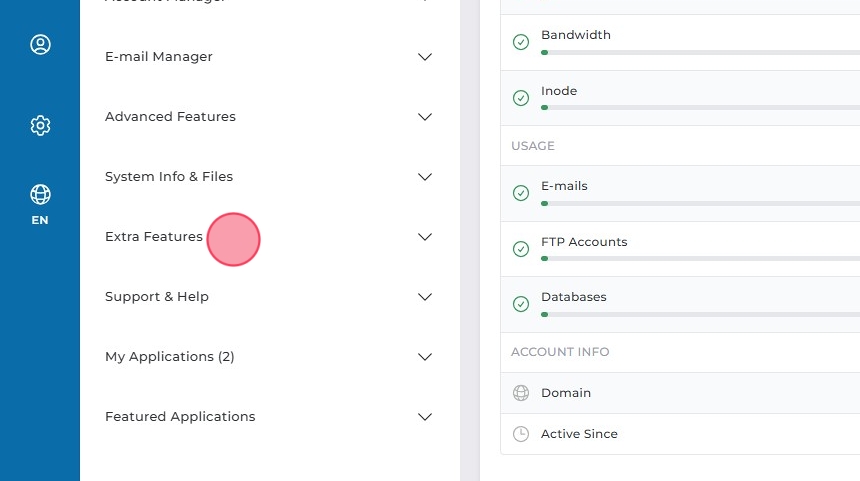Open the Extra Features menu section
Image resolution: width=860 pixels, height=481 pixels.
154,237
